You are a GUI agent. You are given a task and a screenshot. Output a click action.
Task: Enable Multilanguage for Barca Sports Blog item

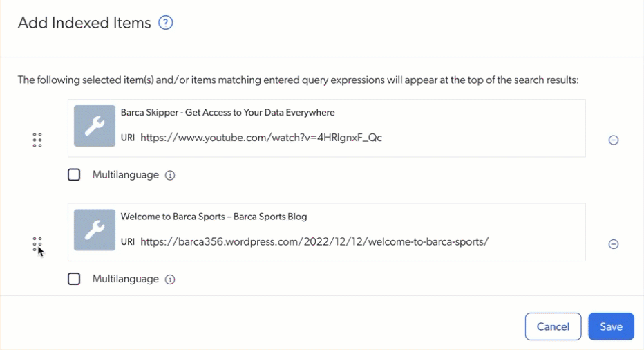coord(74,279)
